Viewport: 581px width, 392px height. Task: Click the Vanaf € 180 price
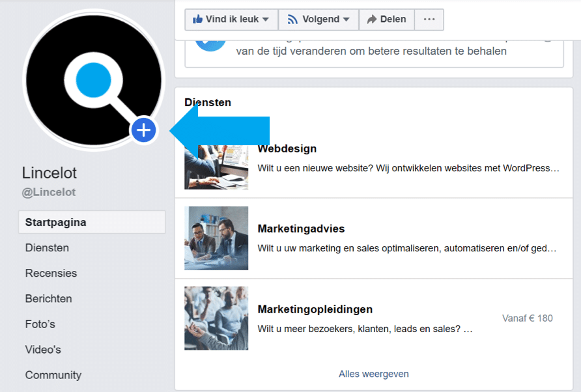(x=528, y=318)
